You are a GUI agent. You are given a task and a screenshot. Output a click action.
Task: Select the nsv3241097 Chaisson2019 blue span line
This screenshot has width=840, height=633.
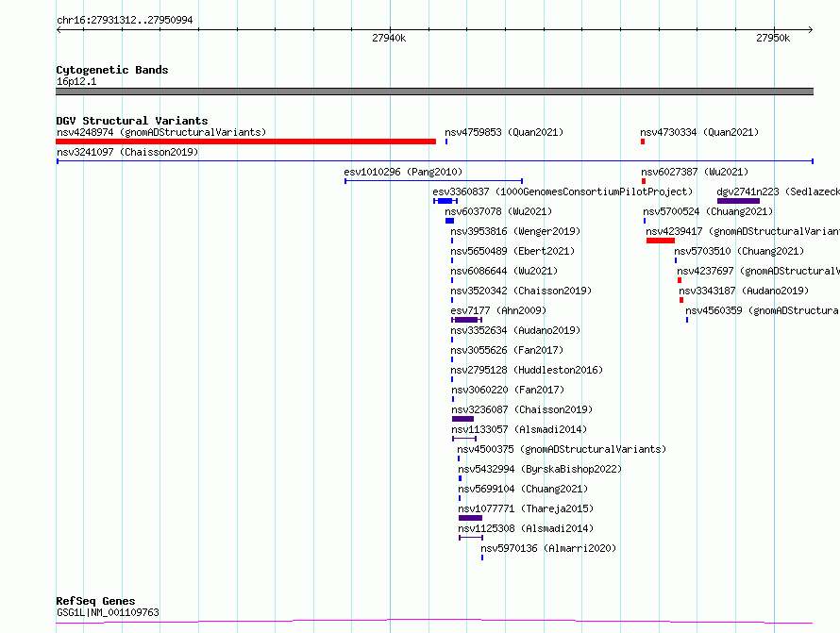[x=435, y=161]
